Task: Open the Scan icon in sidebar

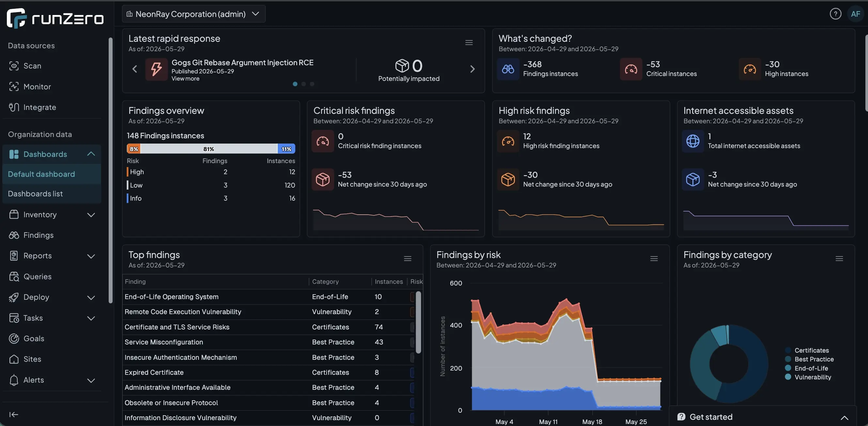Action: 14,66
